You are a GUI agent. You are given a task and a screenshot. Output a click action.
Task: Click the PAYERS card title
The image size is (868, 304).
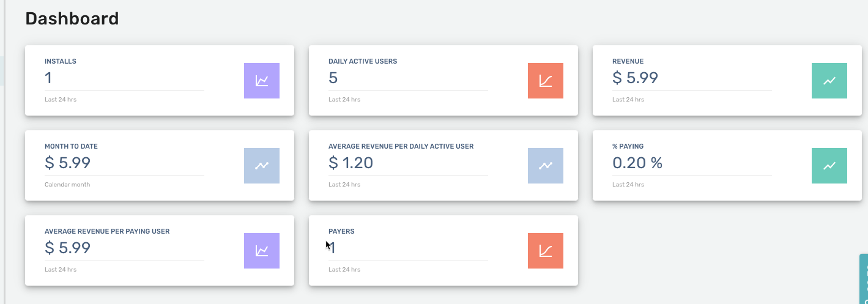[x=341, y=231]
